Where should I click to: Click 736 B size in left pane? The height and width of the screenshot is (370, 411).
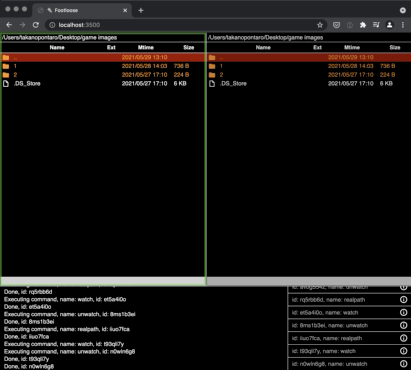tap(181, 66)
